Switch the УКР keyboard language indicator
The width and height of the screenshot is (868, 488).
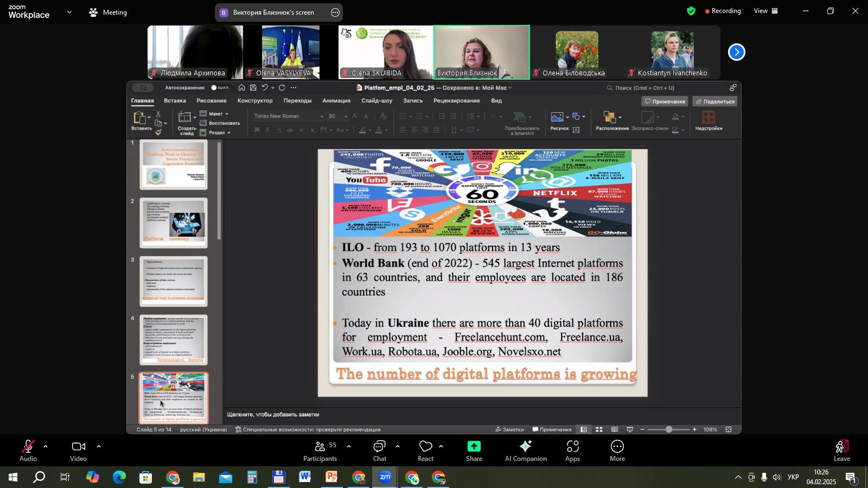pyautogui.click(x=793, y=478)
